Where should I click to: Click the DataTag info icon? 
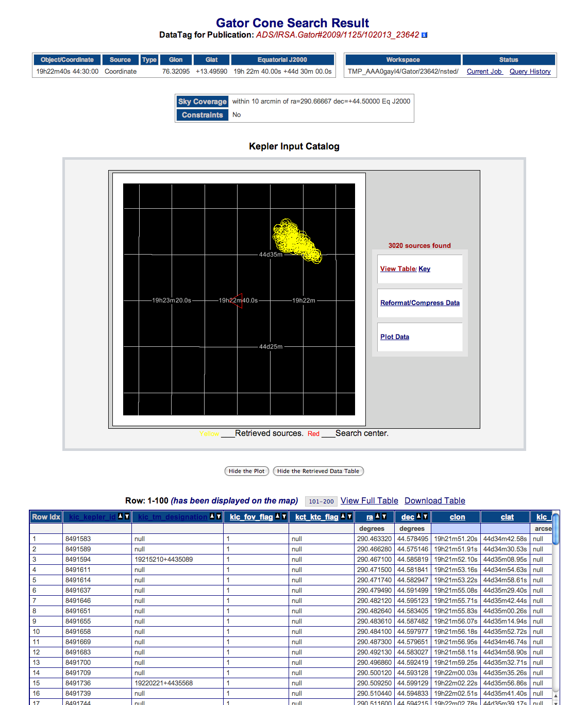click(x=424, y=35)
